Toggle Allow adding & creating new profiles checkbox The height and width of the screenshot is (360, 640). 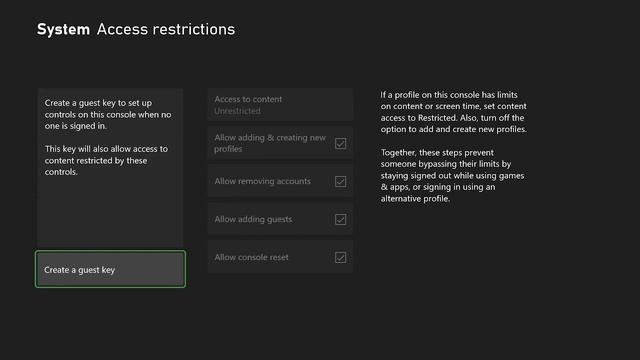340,143
